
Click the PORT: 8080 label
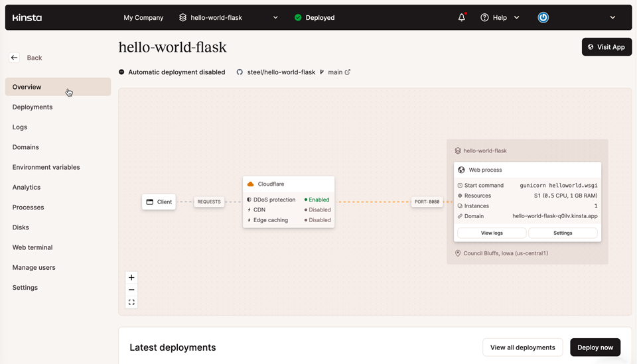click(x=427, y=202)
